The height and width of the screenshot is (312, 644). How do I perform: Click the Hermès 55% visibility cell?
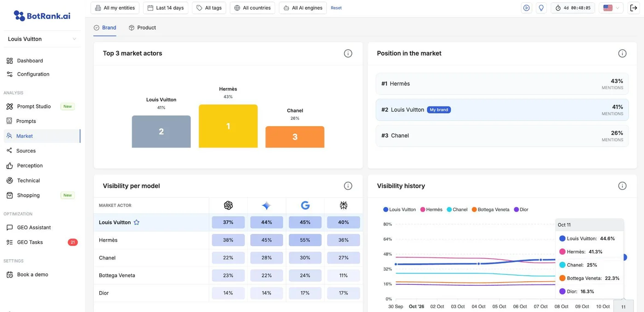305,240
